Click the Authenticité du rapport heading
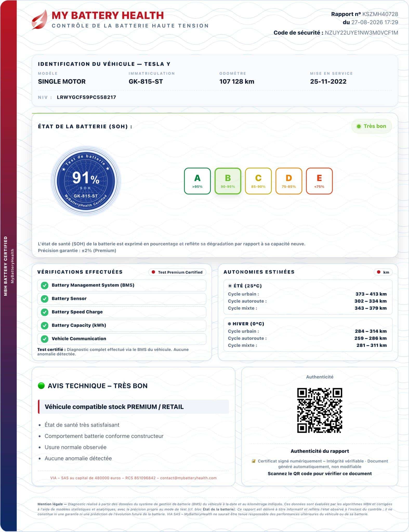 pos(320,451)
